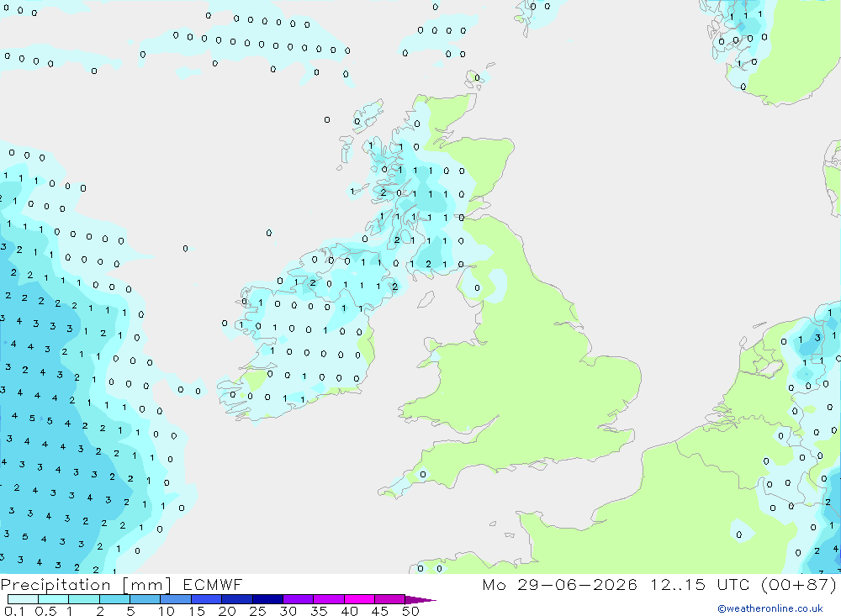Click the weatheronline.co.uk copyright link

point(770,608)
